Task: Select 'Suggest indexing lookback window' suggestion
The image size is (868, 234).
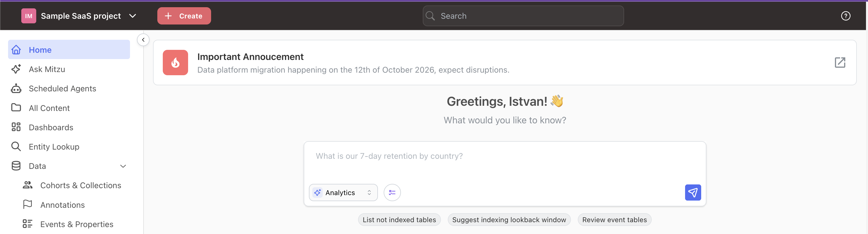Action: [x=509, y=220]
